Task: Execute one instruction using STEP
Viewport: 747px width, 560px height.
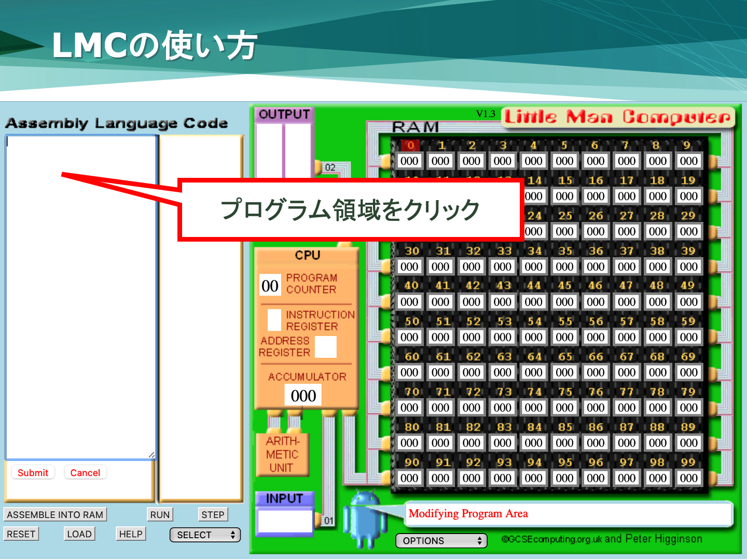Action: pyautogui.click(x=213, y=514)
